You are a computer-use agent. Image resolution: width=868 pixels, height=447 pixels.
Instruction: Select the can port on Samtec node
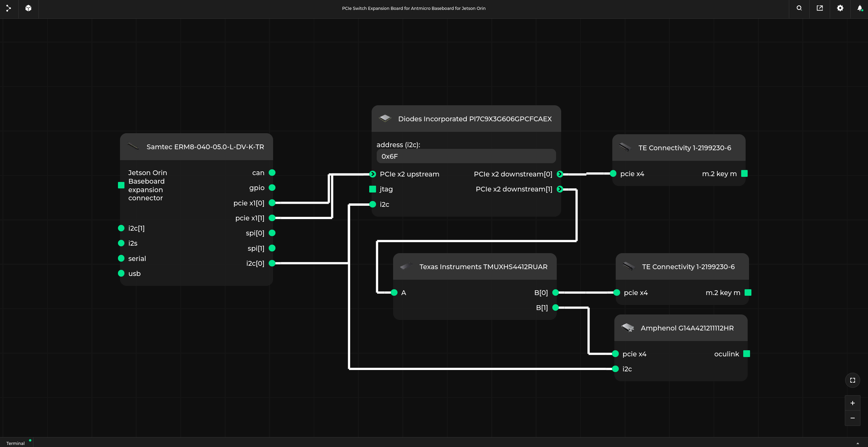point(272,173)
